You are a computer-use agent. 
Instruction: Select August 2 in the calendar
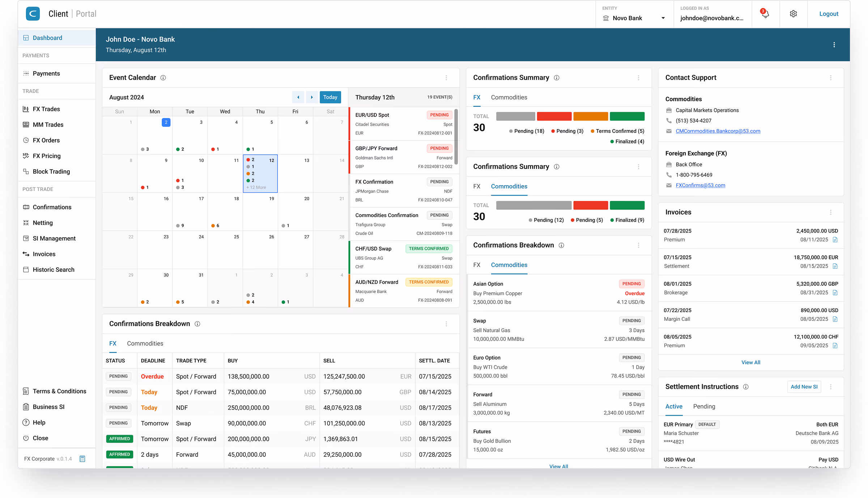pyautogui.click(x=166, y=122)
